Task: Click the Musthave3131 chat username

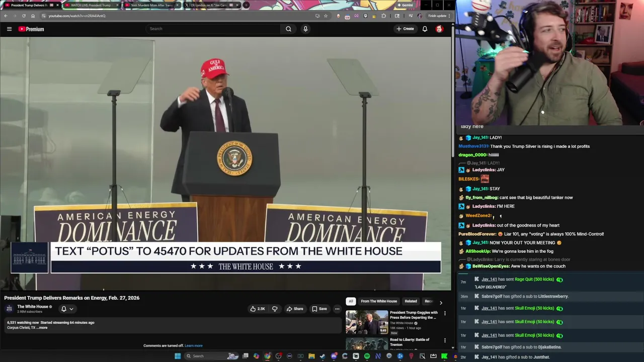Action: pyautogui.click(x=473, y=146)
